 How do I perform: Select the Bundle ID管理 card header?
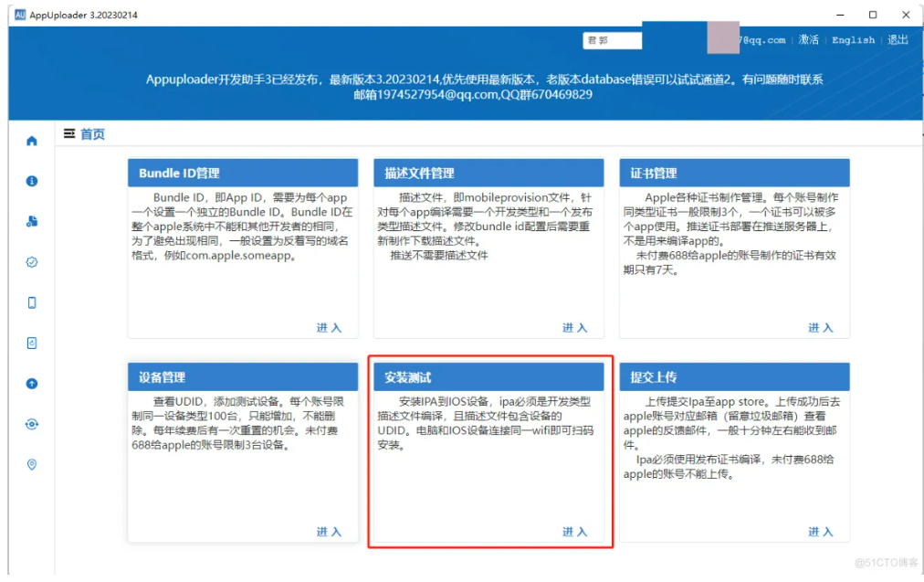pyautogui.click(x=243, y=173)
